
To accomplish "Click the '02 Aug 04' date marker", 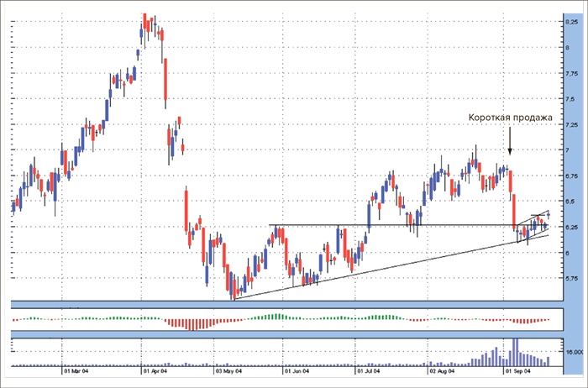I will tap(443, 370).
